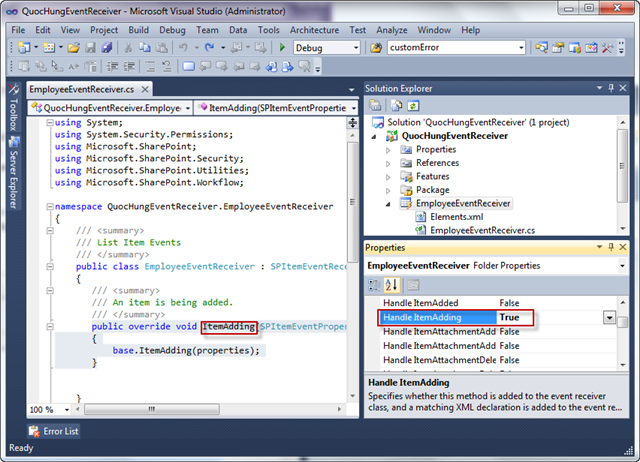Select EmployeeEventReceiver.cs in Solution Explorer tree
The height and width of the screenshot is (462, 640).
[x=482, y=231]
